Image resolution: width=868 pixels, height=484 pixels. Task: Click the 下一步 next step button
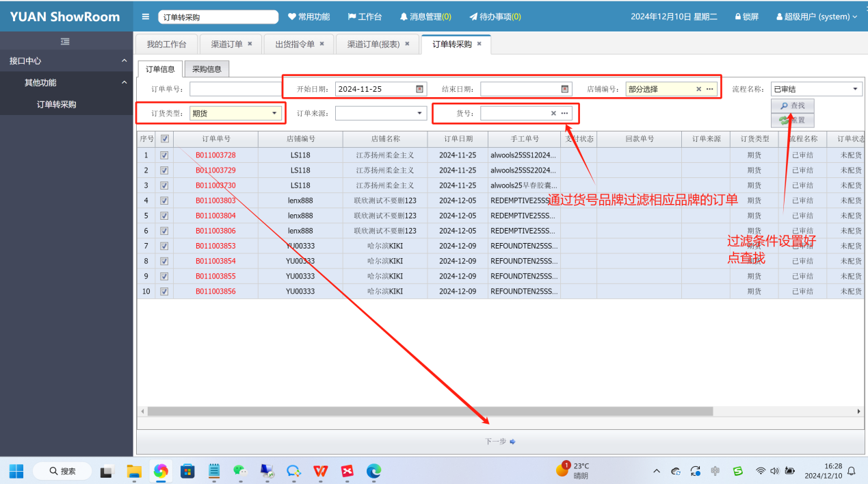pyautogui.click(x=500, y=442)
